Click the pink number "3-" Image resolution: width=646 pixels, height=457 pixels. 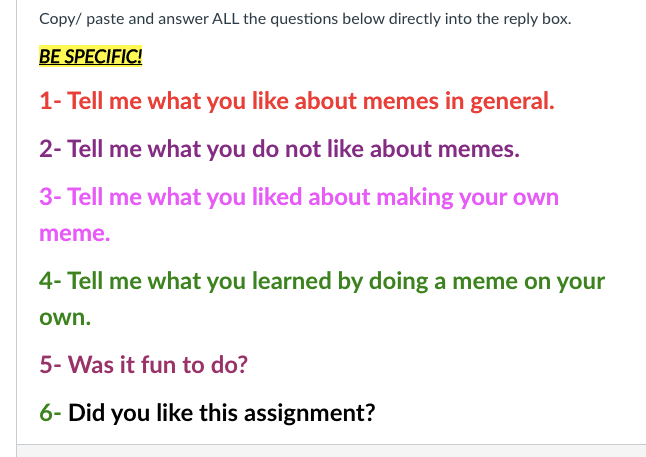coord(51,197)
